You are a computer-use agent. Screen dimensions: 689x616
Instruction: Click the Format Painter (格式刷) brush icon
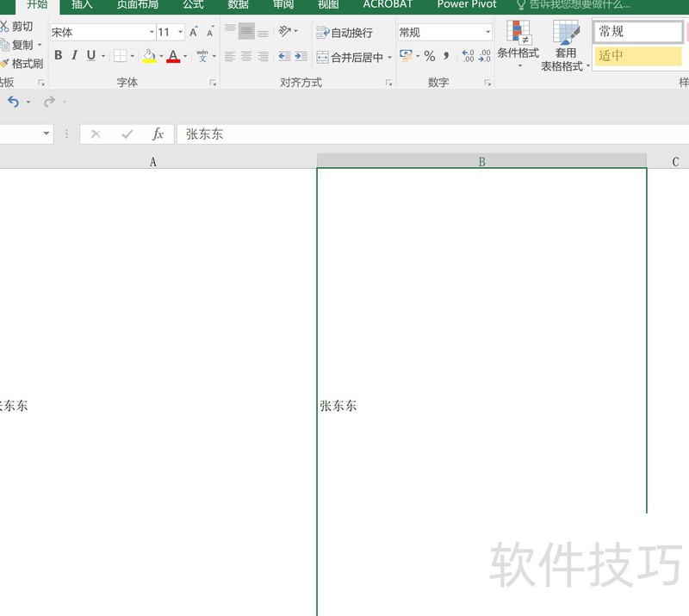click(x=5, y=64)
